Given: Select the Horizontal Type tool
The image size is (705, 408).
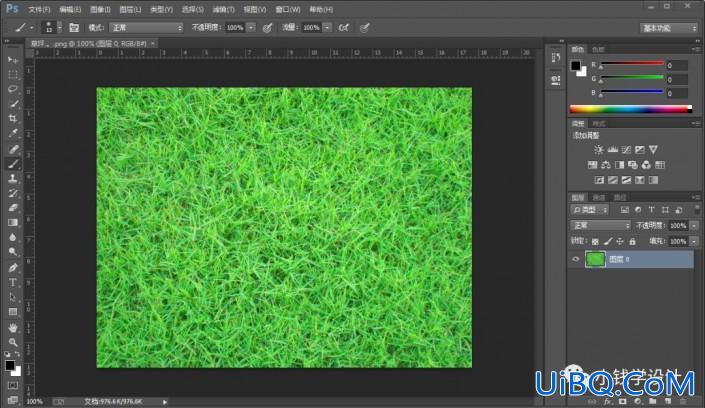Looking at the screenshot, I should (x=13, y=282).
